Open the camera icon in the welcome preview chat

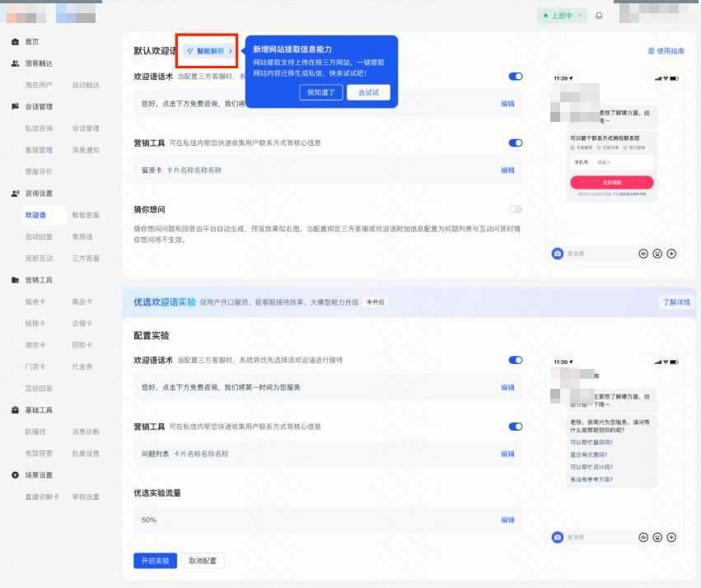pos(557,253)
